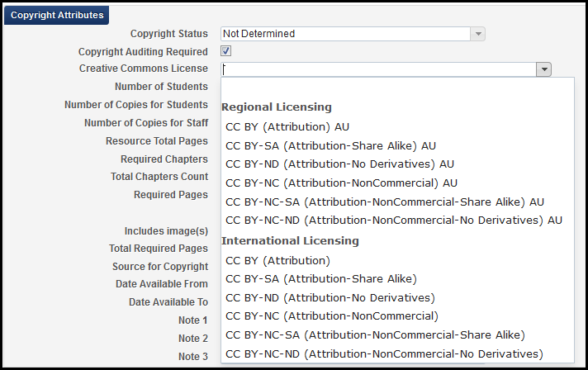Click the Required Chapters label

point(164,159)
